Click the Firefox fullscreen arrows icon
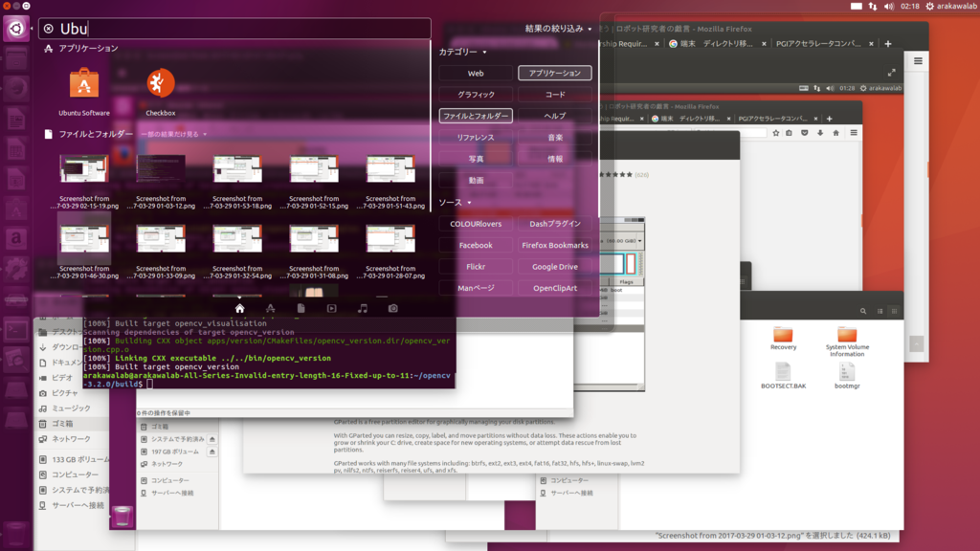The height and width of the screenshot is (551, 980). [x=892, y=73]
